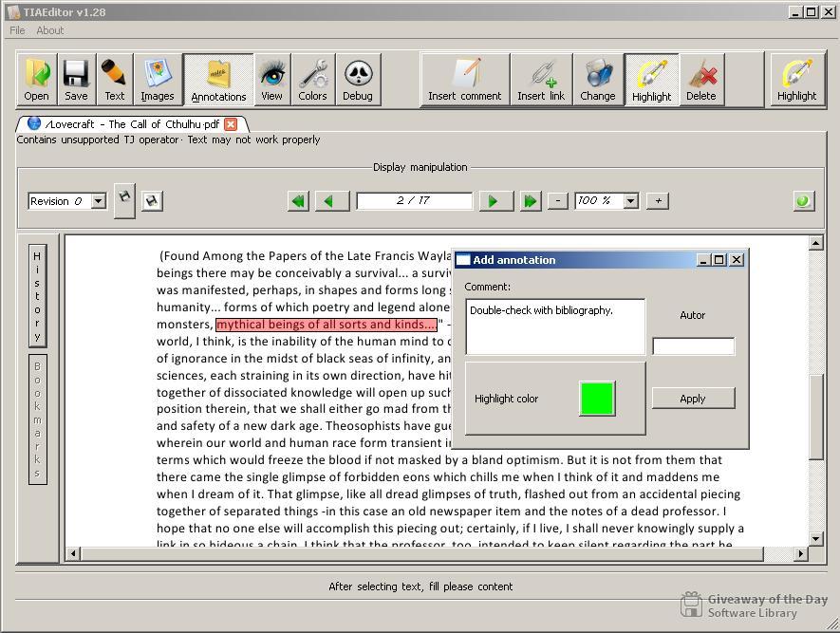
Task: Click the Delete annotation icon
Action: 701,80
